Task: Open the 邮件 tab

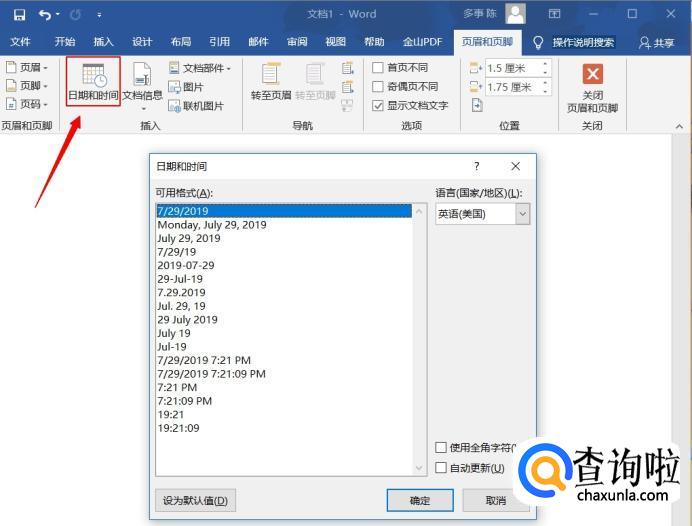Action: (258, 42)
